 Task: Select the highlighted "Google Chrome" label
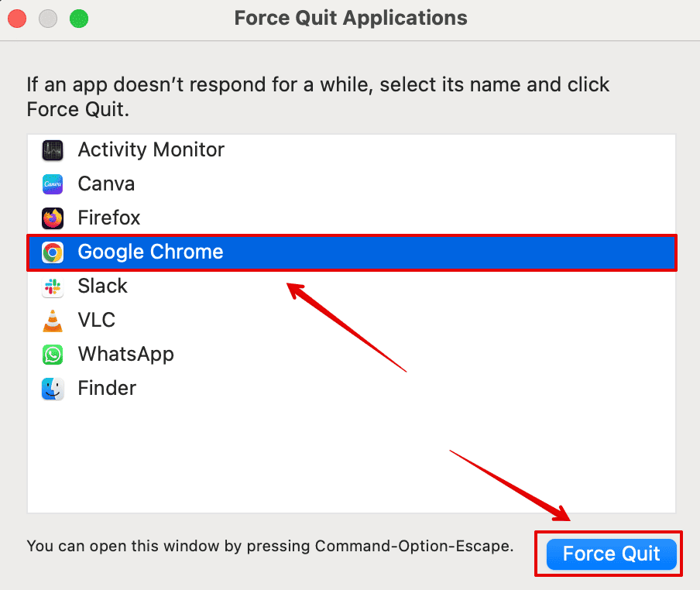pyautogui.click(x=150, y=252)
